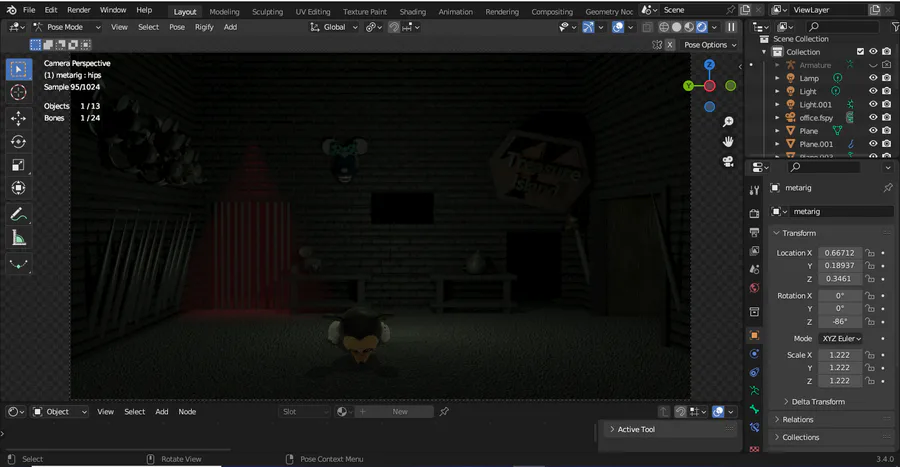The width and height of the screenshot is (900, 467).
Task: Click the Y axis in navigation gizmo
Action: (x=688, y=86)
